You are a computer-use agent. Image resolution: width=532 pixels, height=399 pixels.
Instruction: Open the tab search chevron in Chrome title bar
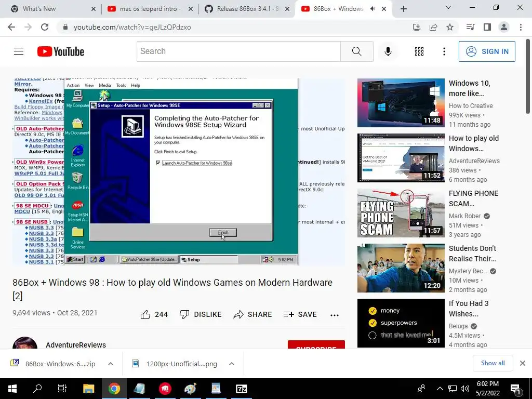pyautogui.click(x=448, y=7)
